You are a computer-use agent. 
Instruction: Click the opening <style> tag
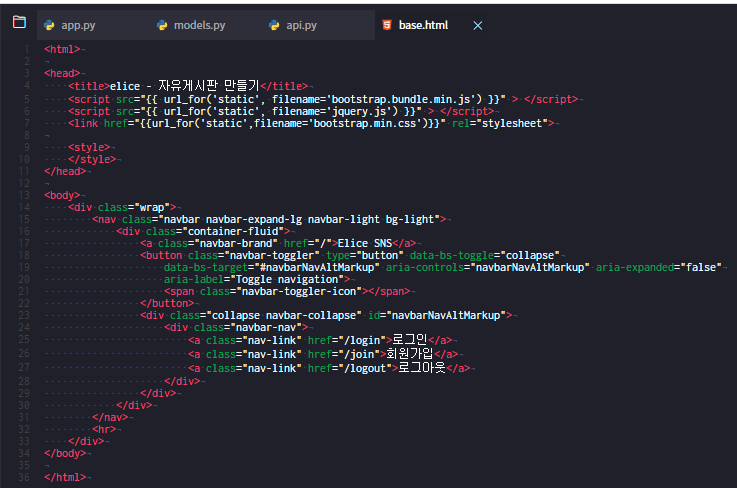point(89,147)
